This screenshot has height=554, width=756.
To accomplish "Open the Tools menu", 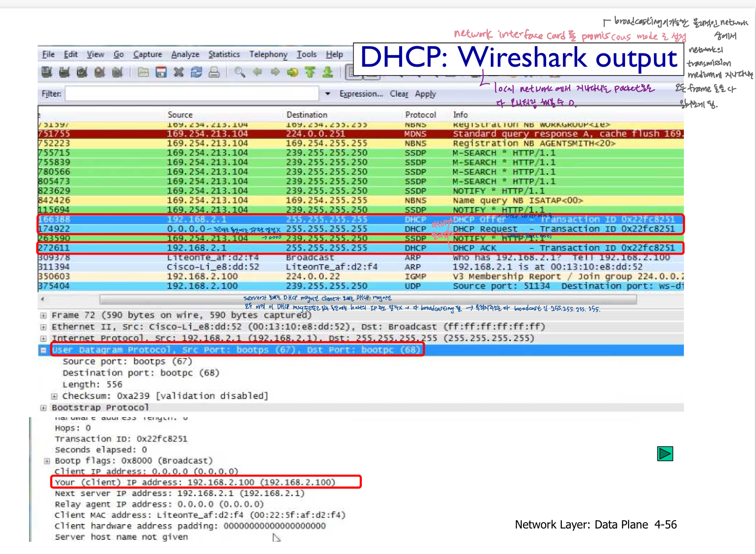I will click(x=306, y=54).
